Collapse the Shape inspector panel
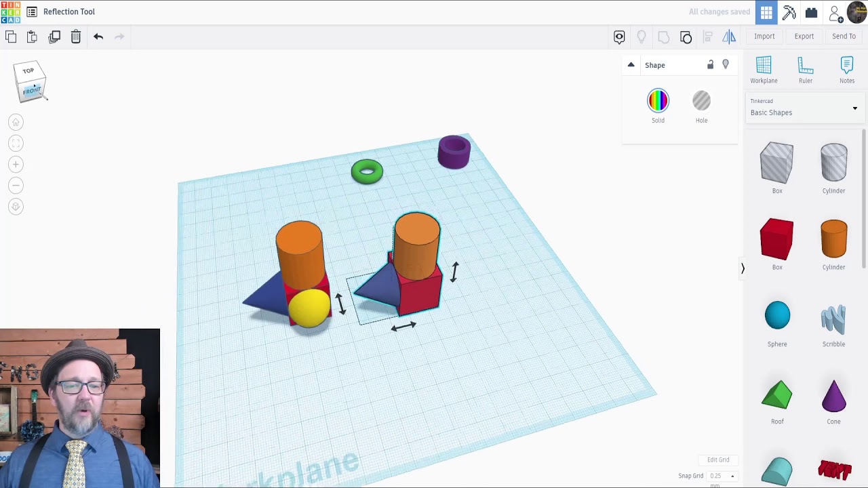Viewport: 868px width, 488px height. 631,65
